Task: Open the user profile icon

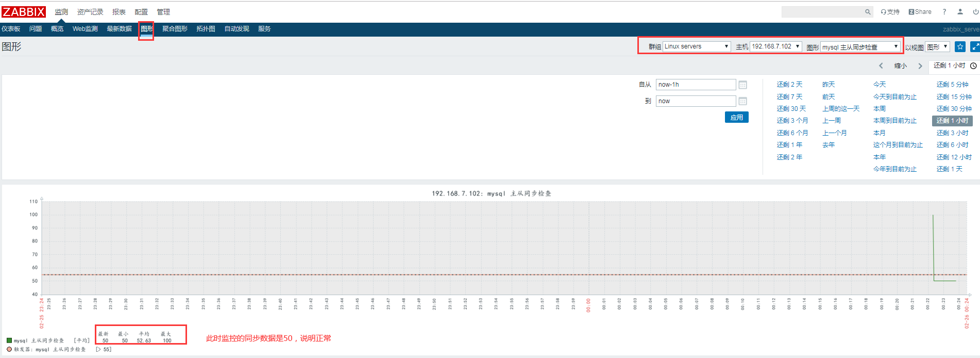Action: click(x=960, y=12)
